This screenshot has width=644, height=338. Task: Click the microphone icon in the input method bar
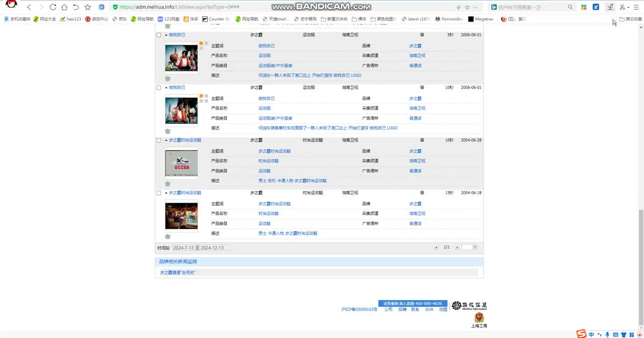[x=607, y=334]
